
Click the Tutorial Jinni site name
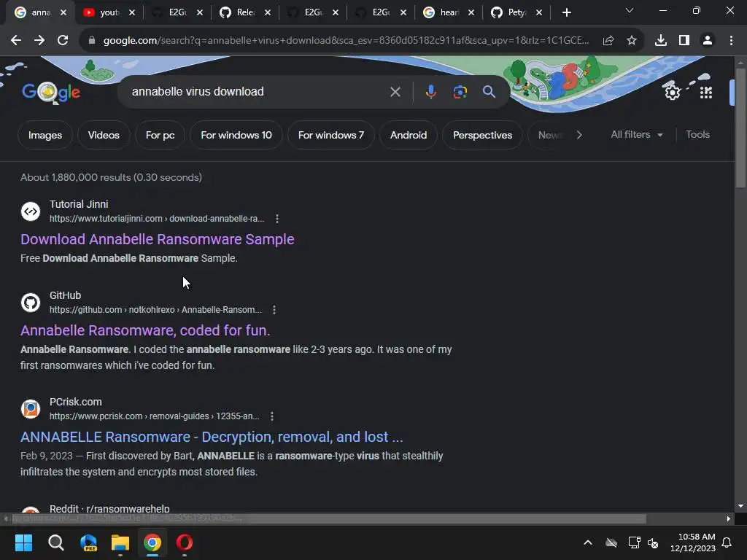(x=79, y=204)
